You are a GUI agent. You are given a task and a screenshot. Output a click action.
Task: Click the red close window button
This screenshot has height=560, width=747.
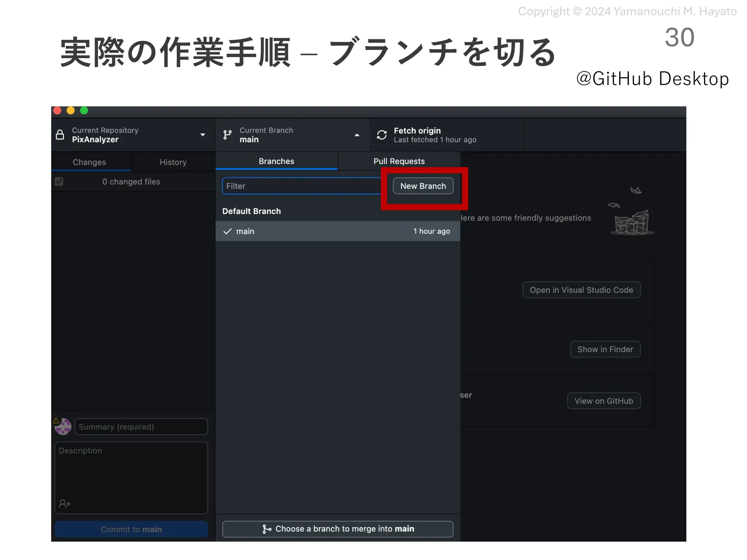click(57, 110)
